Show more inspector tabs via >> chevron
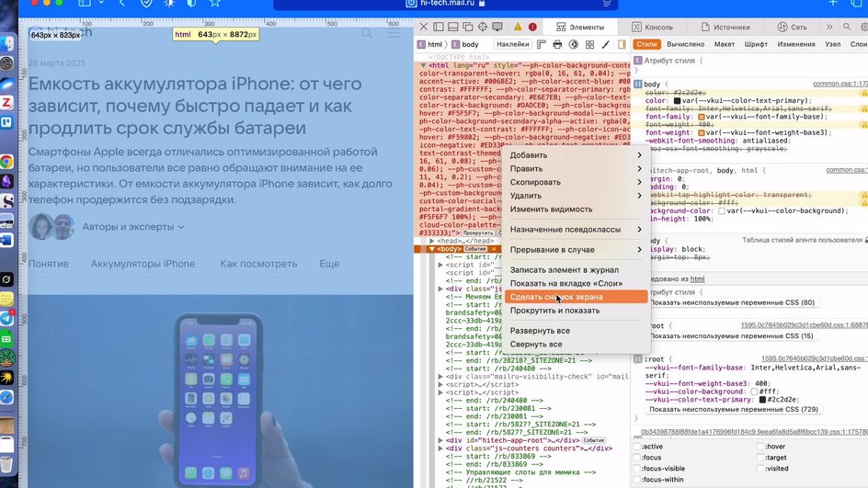Viewport: 868px width, 488px height. [x=829, y=27]
